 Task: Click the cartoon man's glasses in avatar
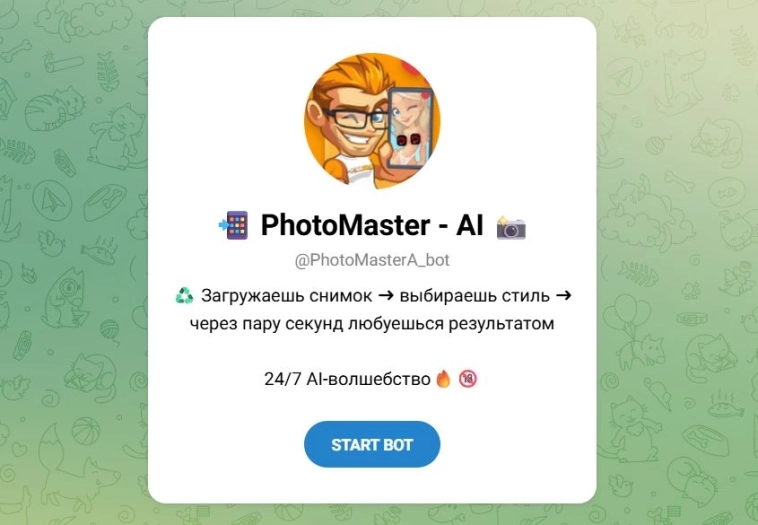click(x=355, y=119)
